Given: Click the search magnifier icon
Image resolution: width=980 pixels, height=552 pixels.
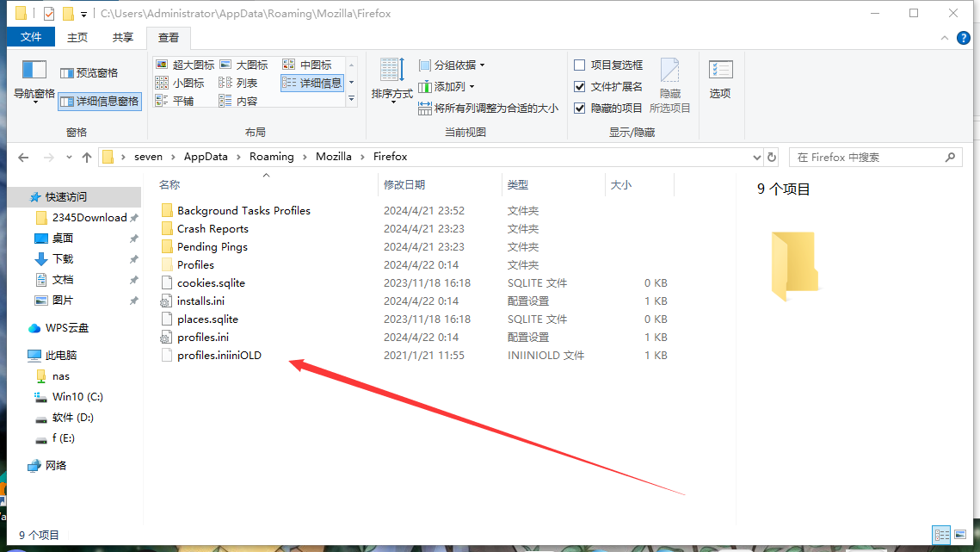Looking at the screenshot, I should [950, 157].
